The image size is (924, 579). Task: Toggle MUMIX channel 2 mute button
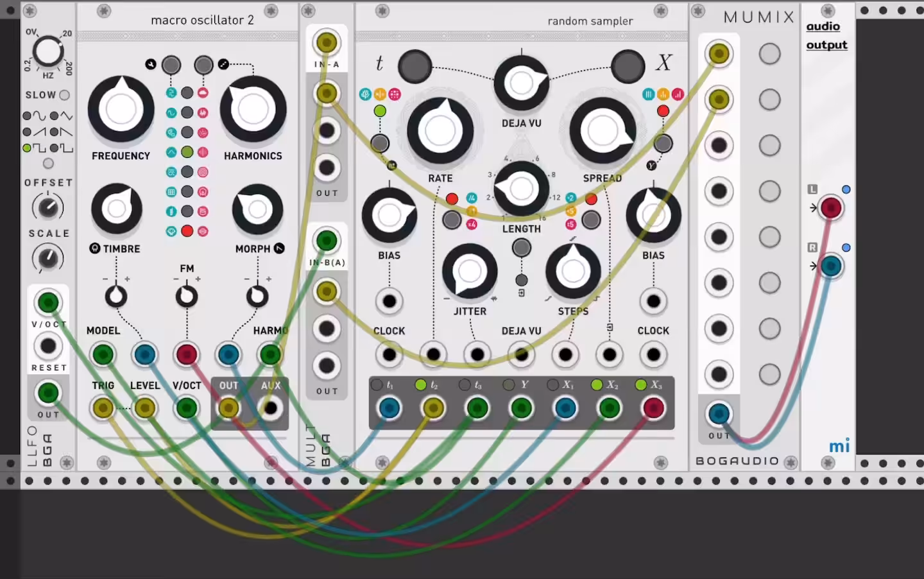[x=769, y=99]
